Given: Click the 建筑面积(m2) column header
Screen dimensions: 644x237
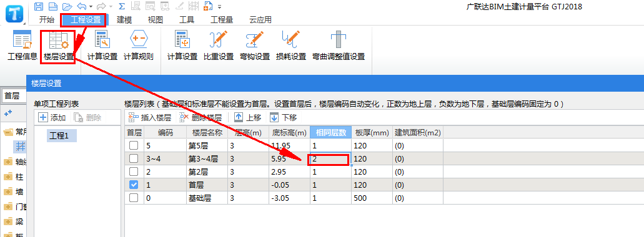Looking at the screenshot, I should pyautogui.click(x=418, y=132).
